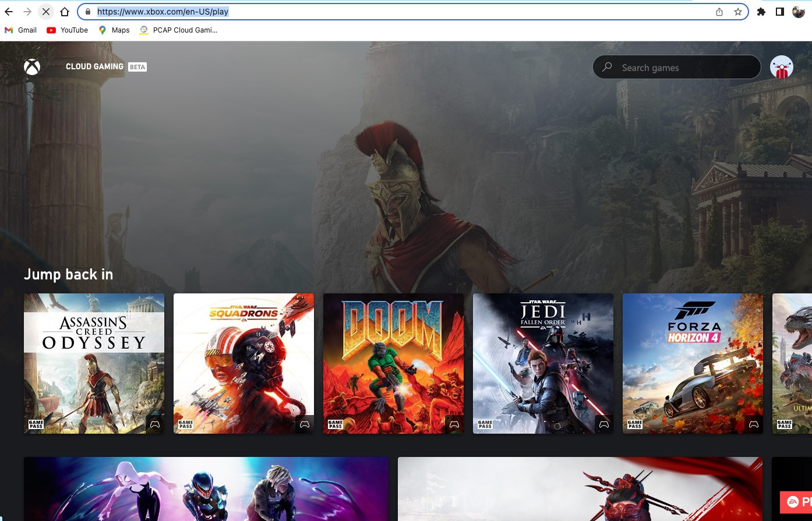Open the DOOM game tile

(393, 363)
